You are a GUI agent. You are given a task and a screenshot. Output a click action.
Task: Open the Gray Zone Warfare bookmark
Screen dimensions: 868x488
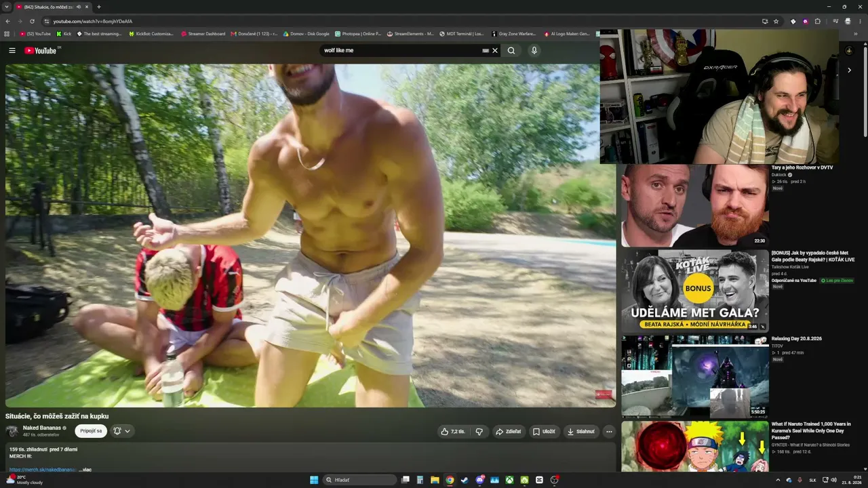(514, 33)
